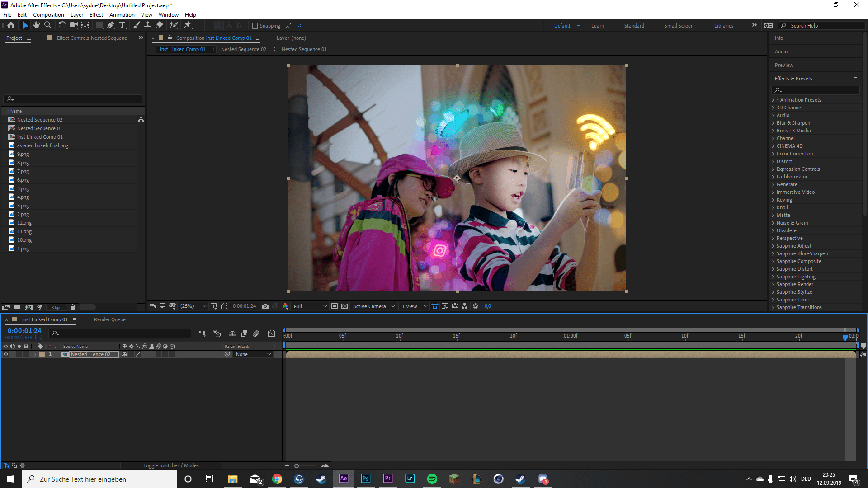Select the Hand tool in the toolbar

(x=37, y=25)
